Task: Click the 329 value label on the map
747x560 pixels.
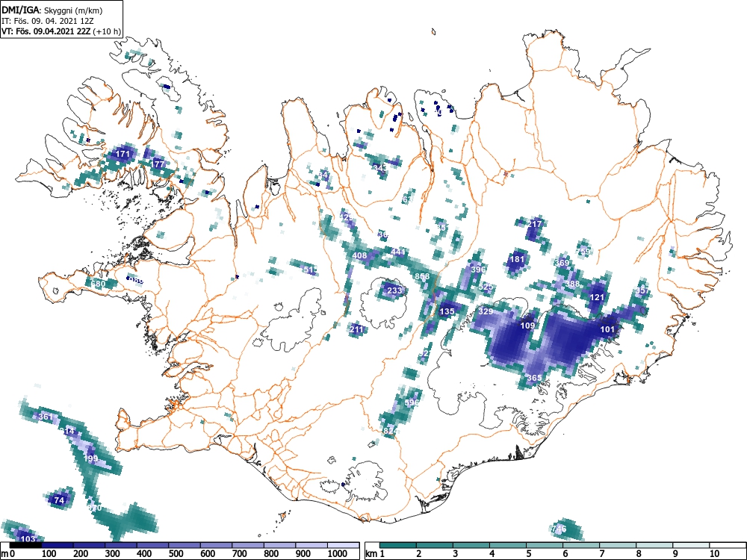Action: click(486, 311)
